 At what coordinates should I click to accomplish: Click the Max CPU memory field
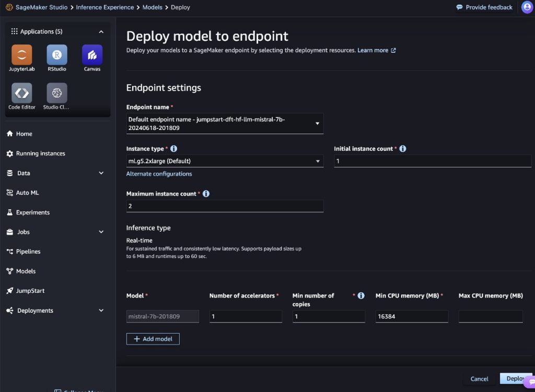coord(491,316)
